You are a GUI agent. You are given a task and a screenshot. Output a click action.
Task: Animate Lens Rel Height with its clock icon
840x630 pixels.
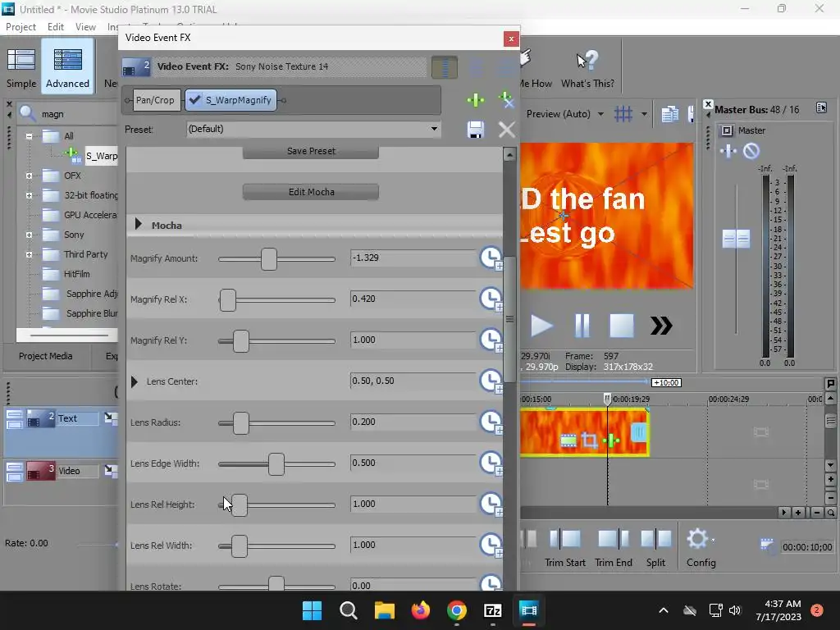(491, 504)
